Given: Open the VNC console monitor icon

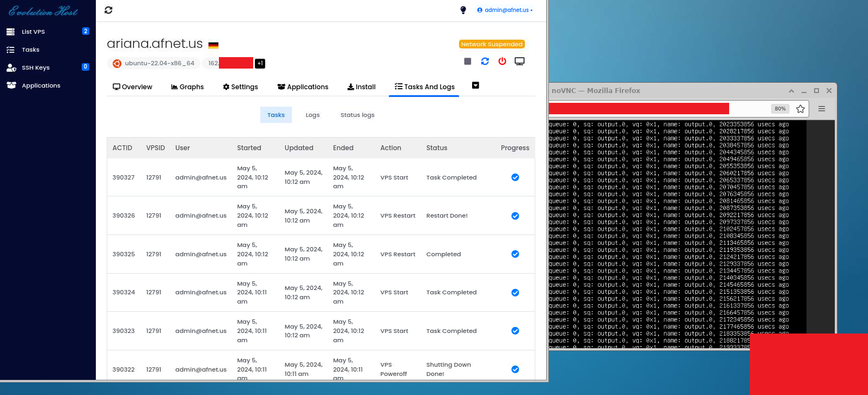Looking at the screenshot, I should (x=519, y=61).
